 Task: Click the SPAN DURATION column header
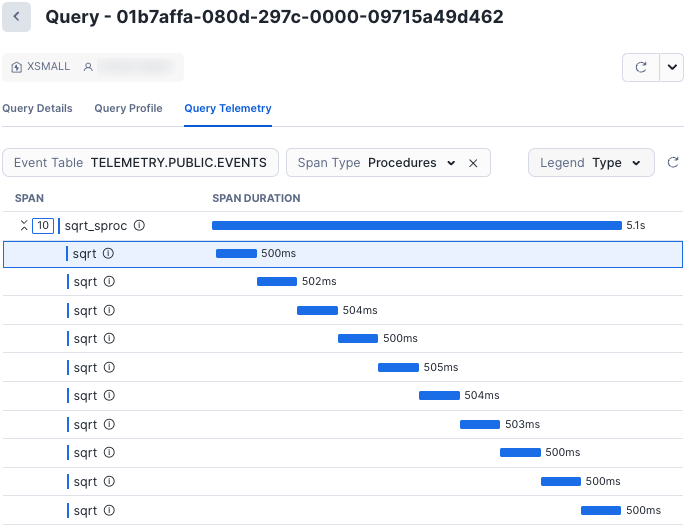pyautogui.click(x=256, y=198)
